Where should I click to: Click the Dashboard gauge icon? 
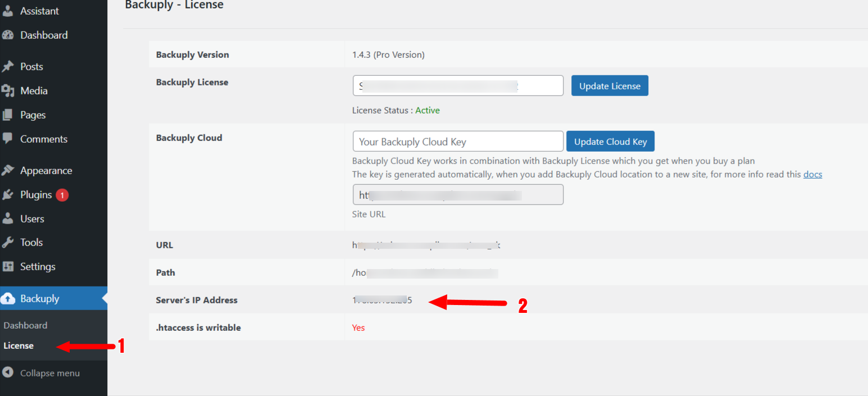8,35
